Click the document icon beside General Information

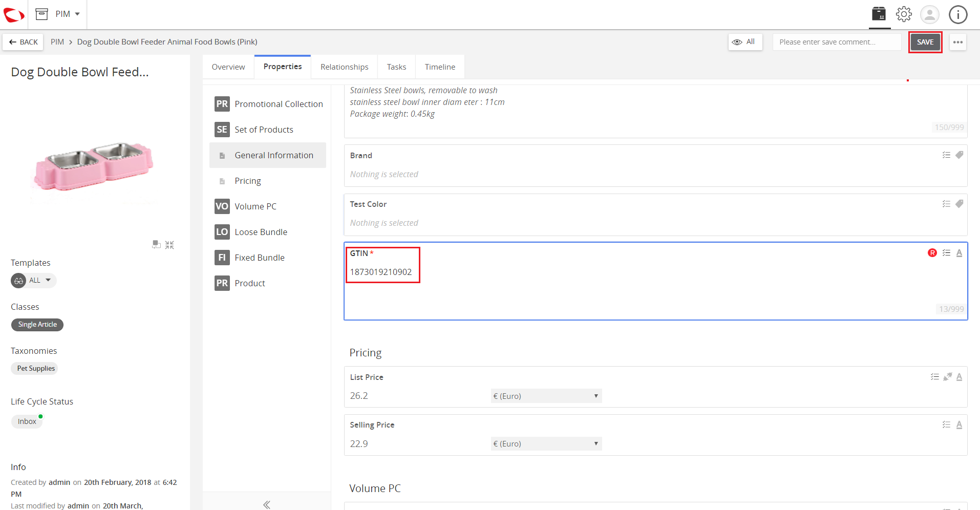click(222, 156)
